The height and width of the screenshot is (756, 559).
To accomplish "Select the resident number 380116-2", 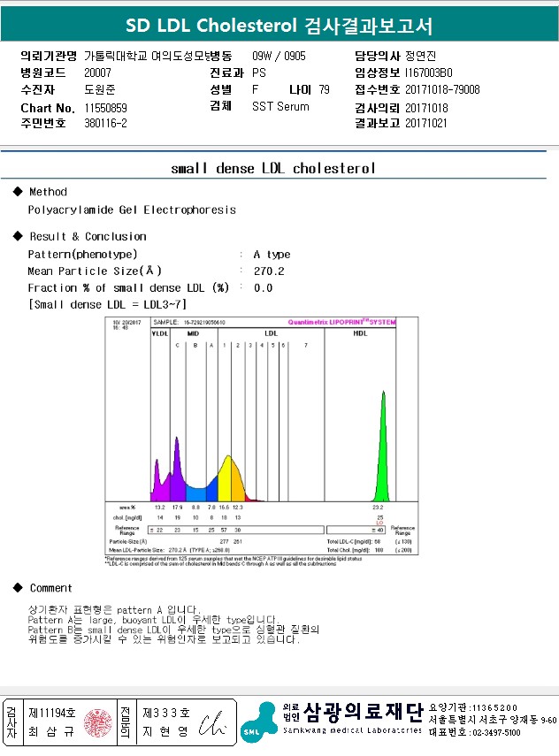I will 105,124.
